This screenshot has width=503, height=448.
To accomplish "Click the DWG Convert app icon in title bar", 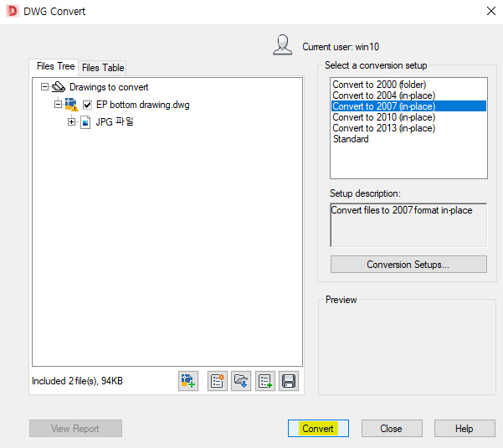I will (x=13, y=11).
